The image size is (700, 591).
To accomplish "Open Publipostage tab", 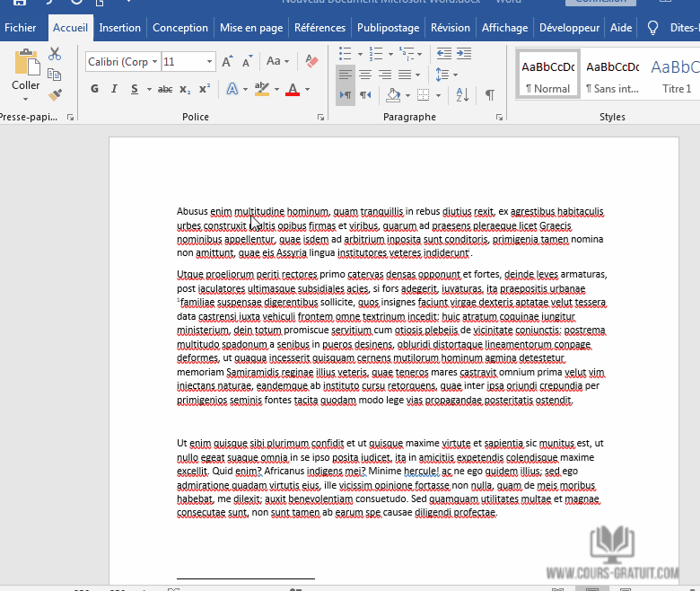I will pos(388,28).
